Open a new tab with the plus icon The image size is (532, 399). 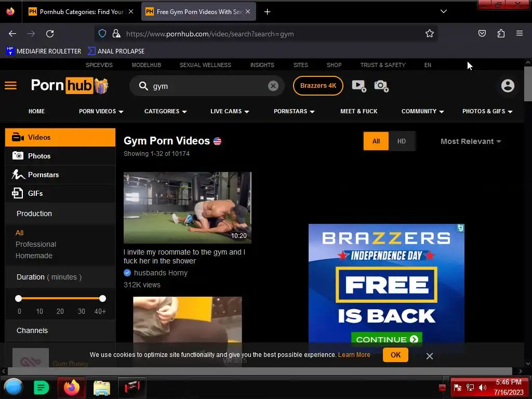pos(268,12)
